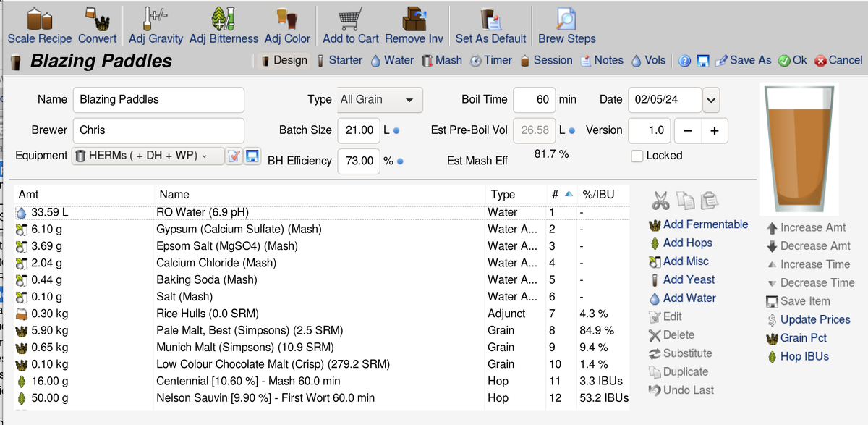Open the Equipment HERMs dropdown

(x=148, y=156)
